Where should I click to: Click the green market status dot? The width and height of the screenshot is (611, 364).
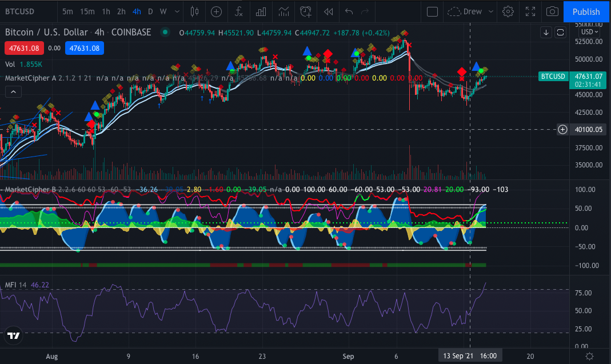pyautogui.click(x=165, y=33)
